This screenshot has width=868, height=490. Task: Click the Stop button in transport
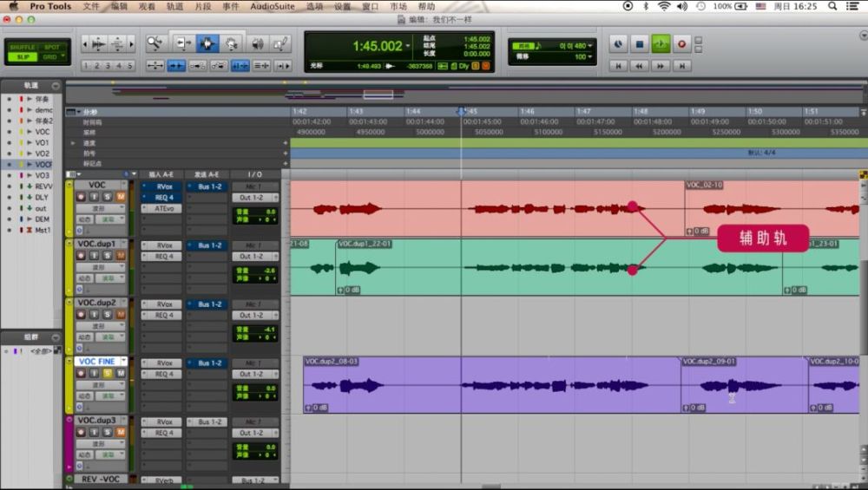coord(640,44)
